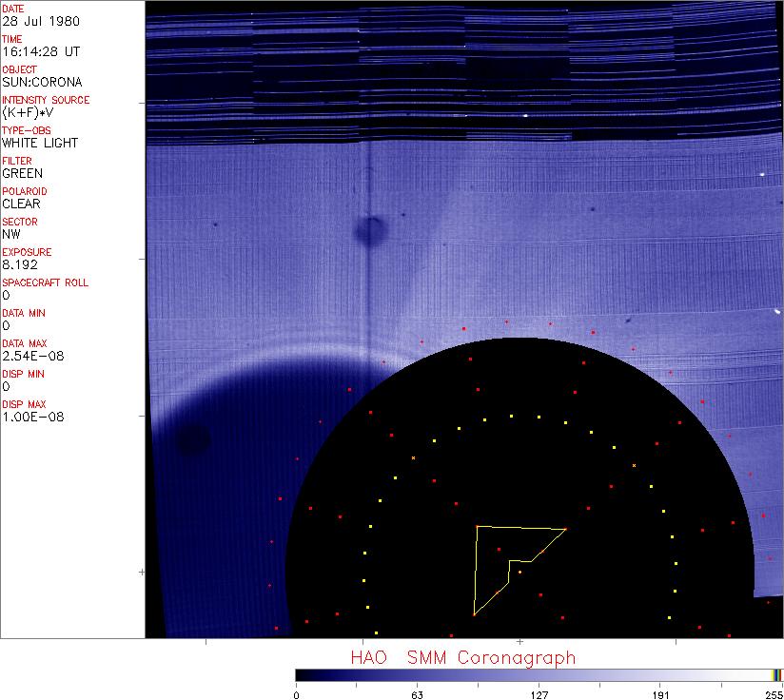The height and width of the screenshot is (700, 784).
Task: Click the GREEN filter value
Action: [x=22, y=173]
